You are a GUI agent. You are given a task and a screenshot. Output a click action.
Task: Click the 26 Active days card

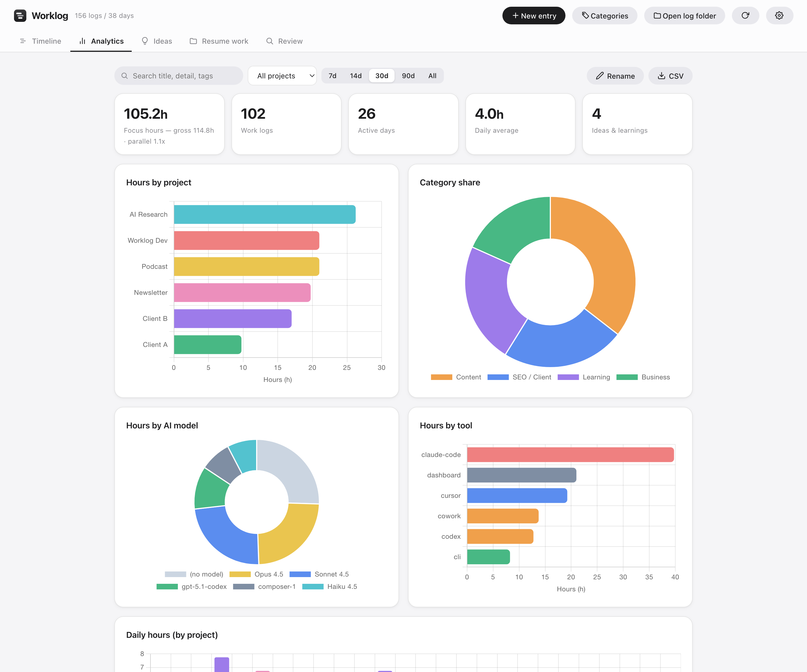coord(403,124)
